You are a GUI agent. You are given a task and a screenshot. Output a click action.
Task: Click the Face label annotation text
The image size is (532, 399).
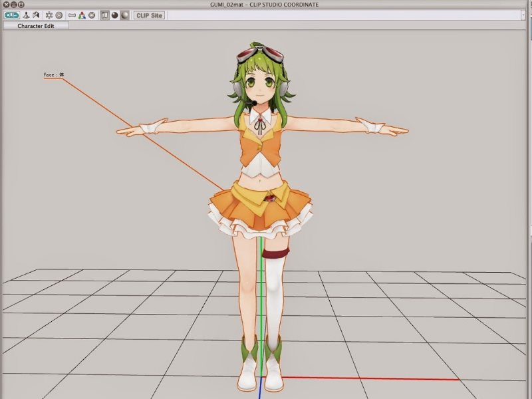pos(53,75)
